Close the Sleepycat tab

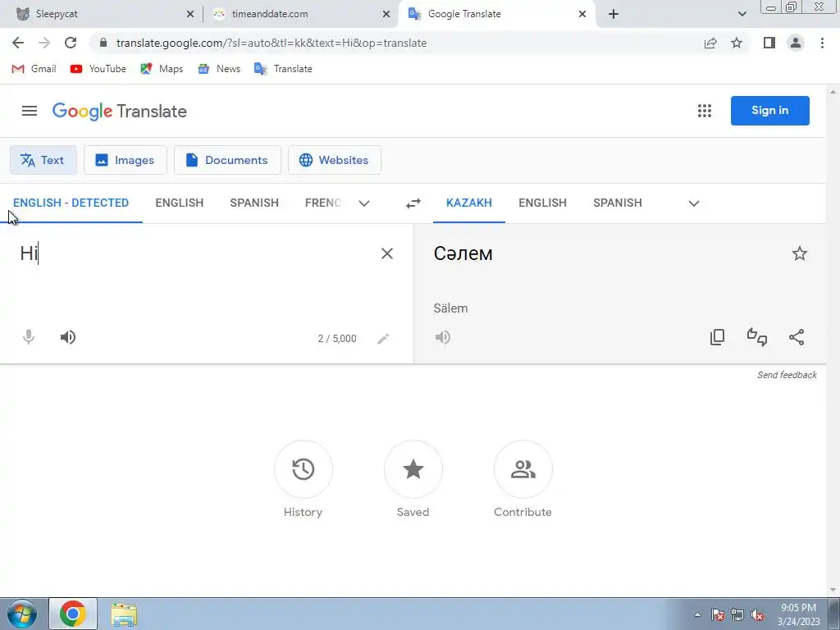[x=190, y=15]
